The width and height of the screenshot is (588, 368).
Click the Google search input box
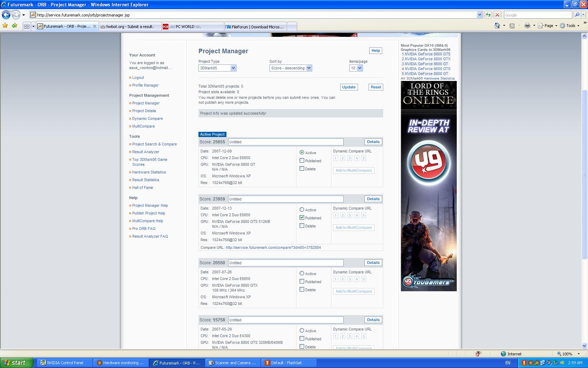(538, 15)
